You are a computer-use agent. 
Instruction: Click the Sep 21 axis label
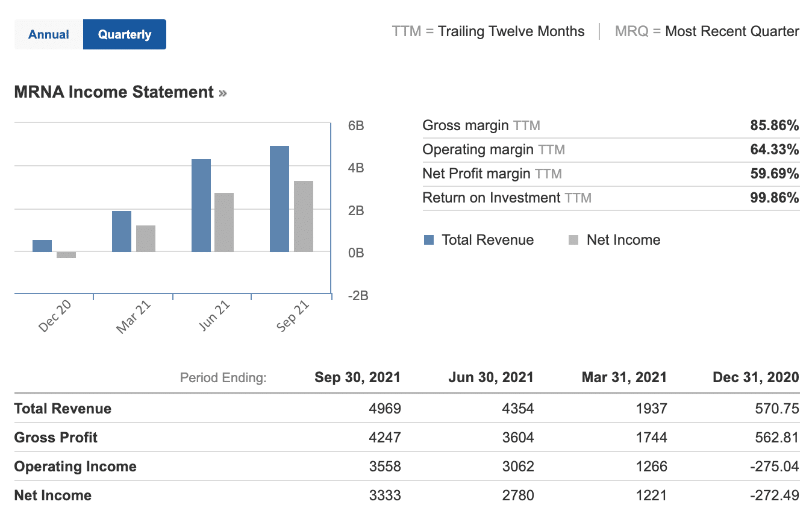(293, 316)
